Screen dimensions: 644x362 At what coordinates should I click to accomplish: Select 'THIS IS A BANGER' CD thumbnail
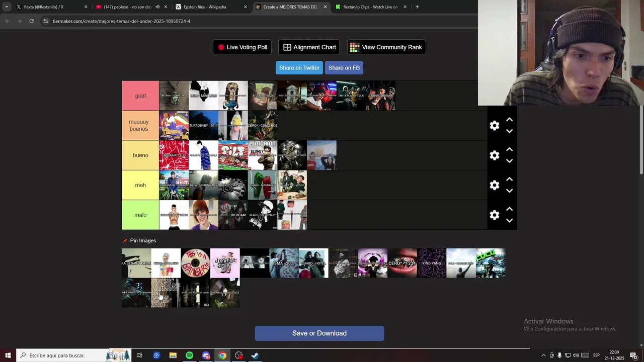click(195, 263)
